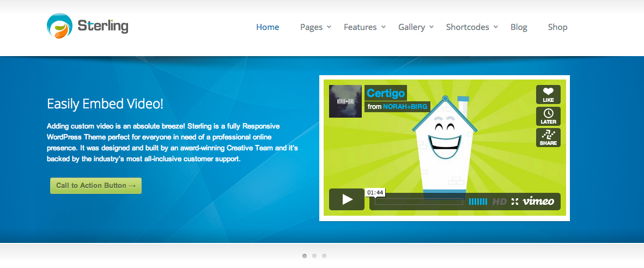Open the NORAH+BIRG author link
Screen dimensions: 644x268
pos(405,107)
